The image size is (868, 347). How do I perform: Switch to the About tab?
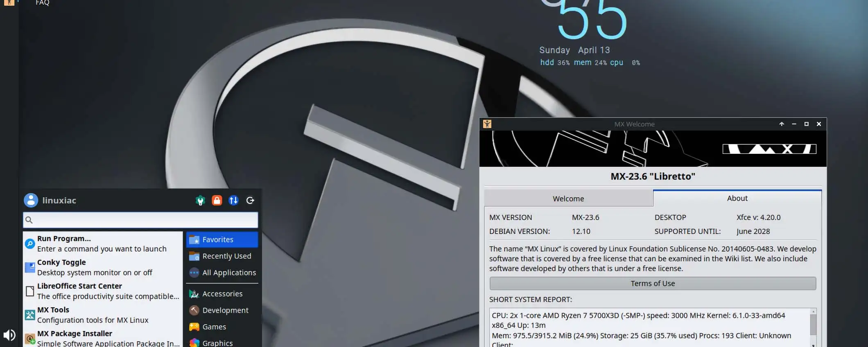click(737, 198)
